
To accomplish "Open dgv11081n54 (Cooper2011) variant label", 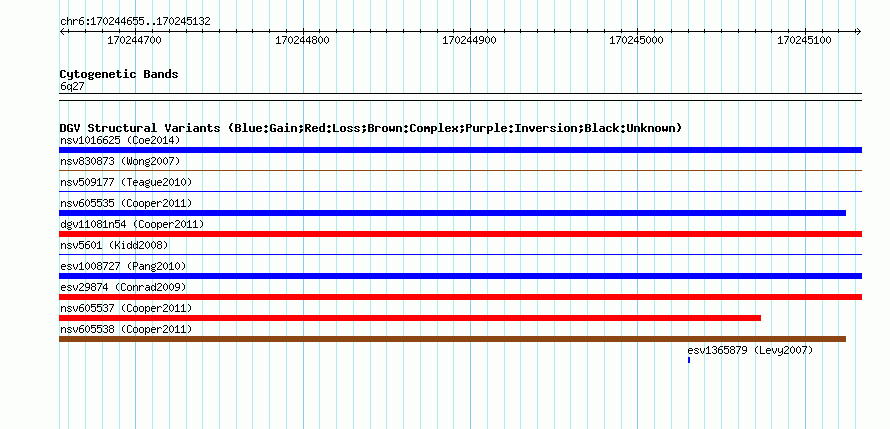I will coord(132,224).
